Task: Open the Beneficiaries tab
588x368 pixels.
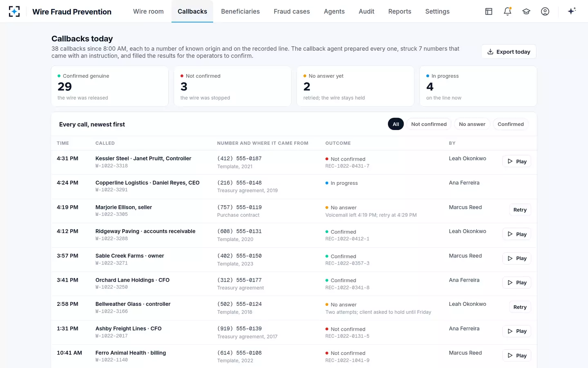Action: coord(241,11)
